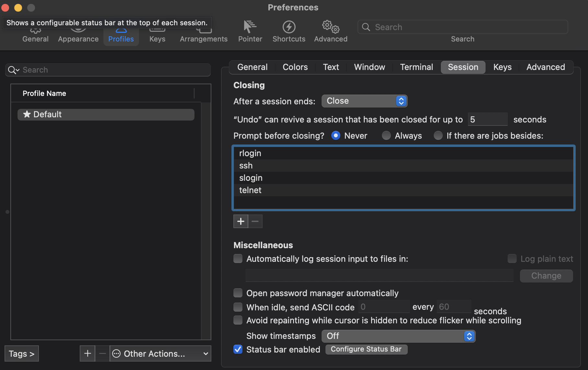Switch to the Terminal tab
Viewport: 588px width, 370px height.
click(x=416, y=67)
